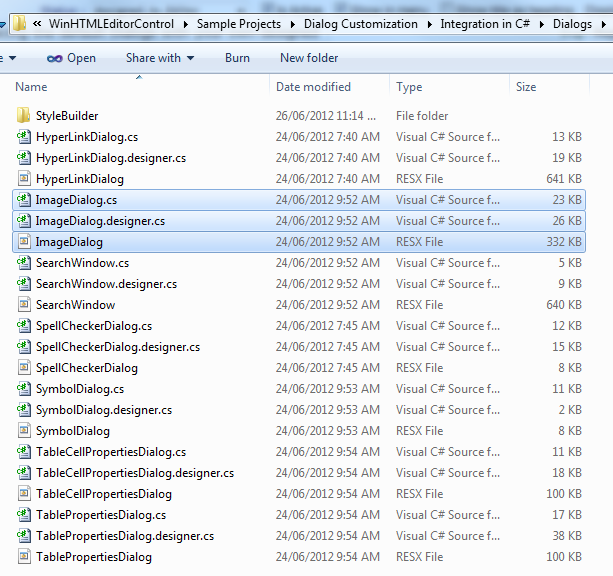Screen dimensions: 613x576
Task: Click the SymbolDialog RESX file icon
Action: (24, 431)
